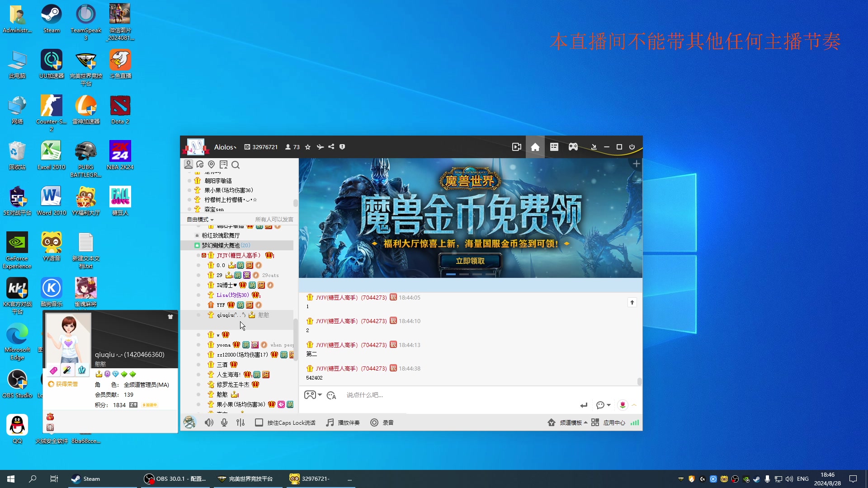Image resolution: width=868 pixels, height=488 pixels.
Task: Select the 粉红玫瑰歌舞厅 sub-channel
Action: (221, 235)
